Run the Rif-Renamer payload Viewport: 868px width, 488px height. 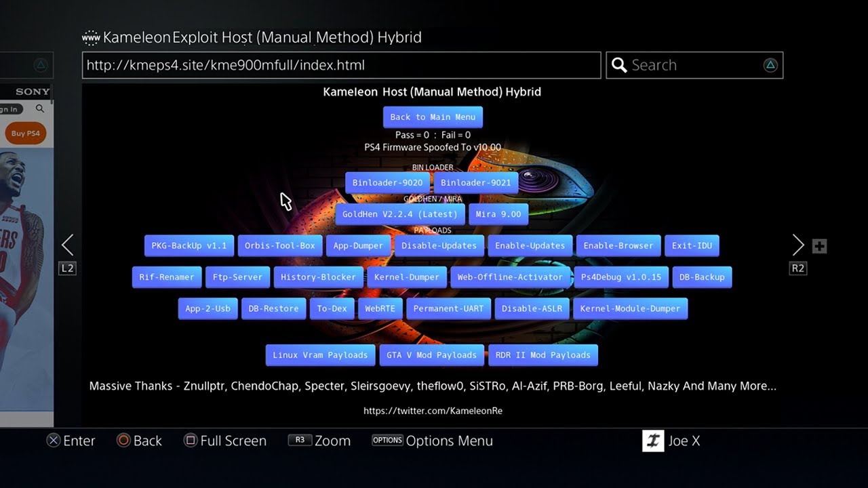coord(167,277)
